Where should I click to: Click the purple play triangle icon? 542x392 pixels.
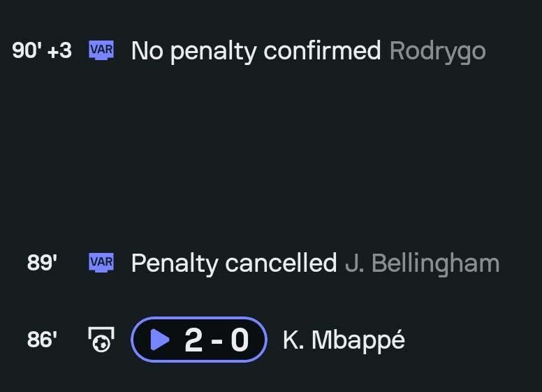pyautogui.click(x=159, y=340)
